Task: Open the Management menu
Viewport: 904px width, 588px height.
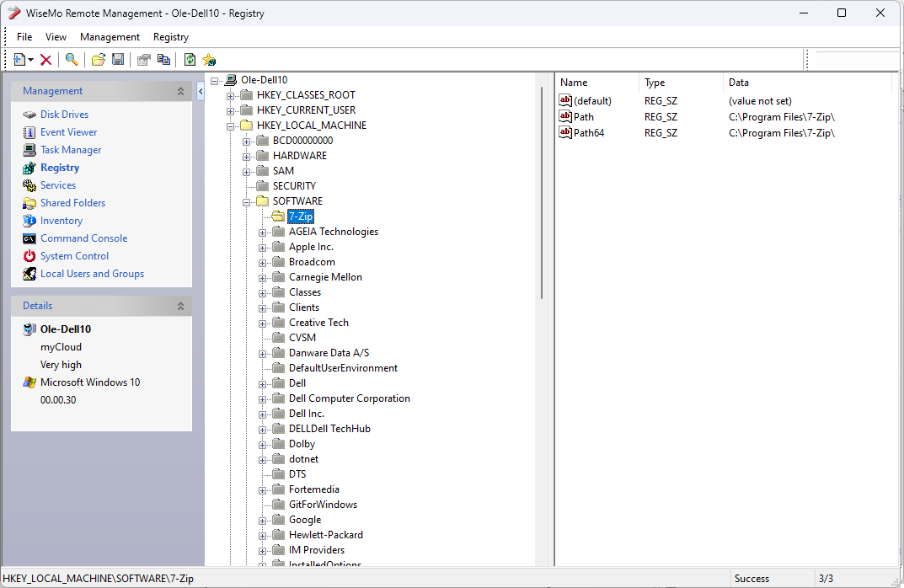Action: click(110, 36)
